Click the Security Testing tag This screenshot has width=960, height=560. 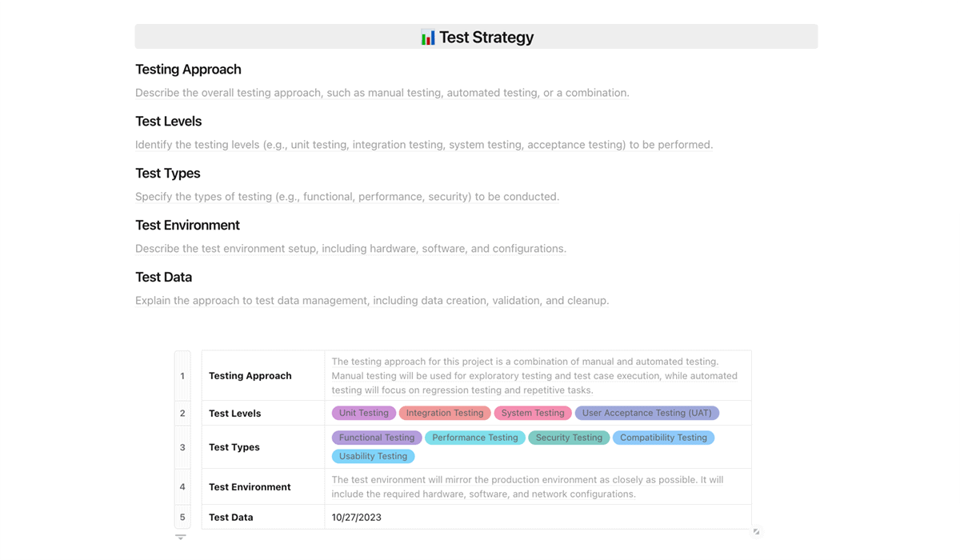pos(569,438)
